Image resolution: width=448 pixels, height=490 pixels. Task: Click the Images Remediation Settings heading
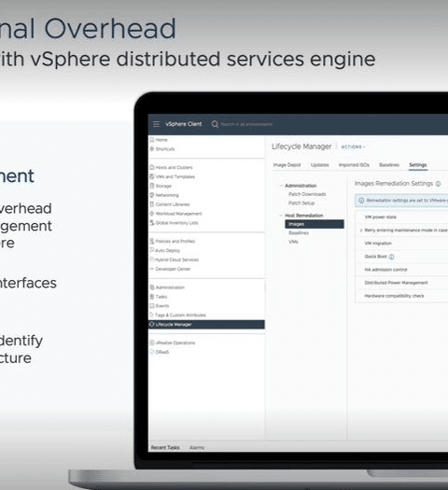(x=394, y=184)
